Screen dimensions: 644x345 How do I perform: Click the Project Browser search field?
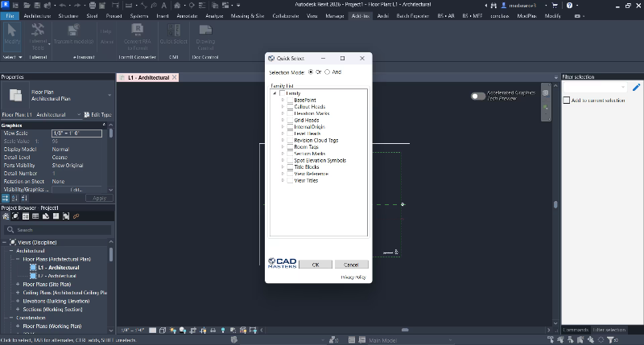point(56,229)
